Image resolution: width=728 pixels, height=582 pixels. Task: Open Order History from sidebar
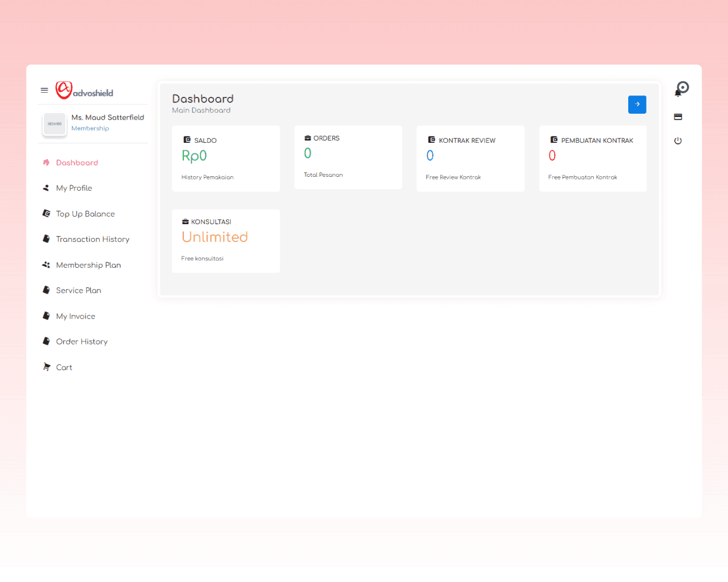point(81,342)
